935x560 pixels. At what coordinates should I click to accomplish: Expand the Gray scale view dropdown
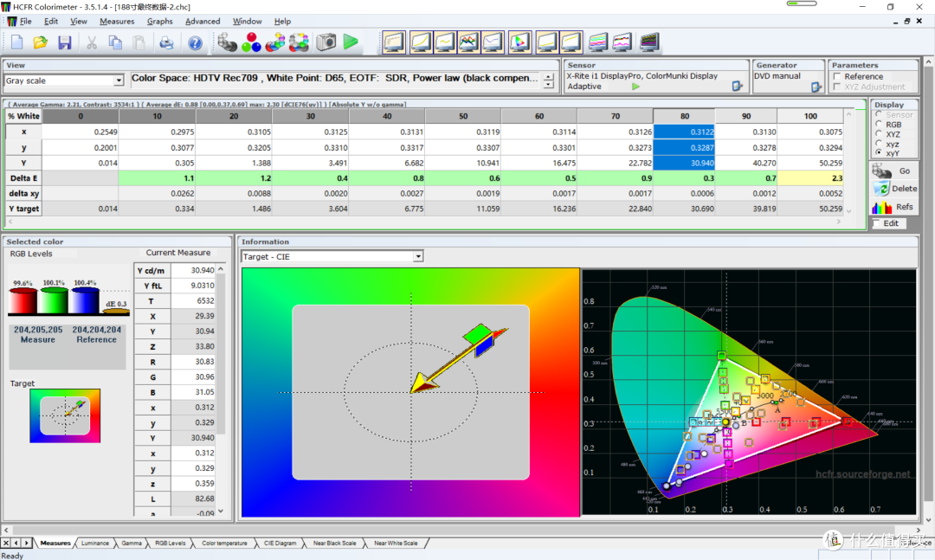coord(119,80)
